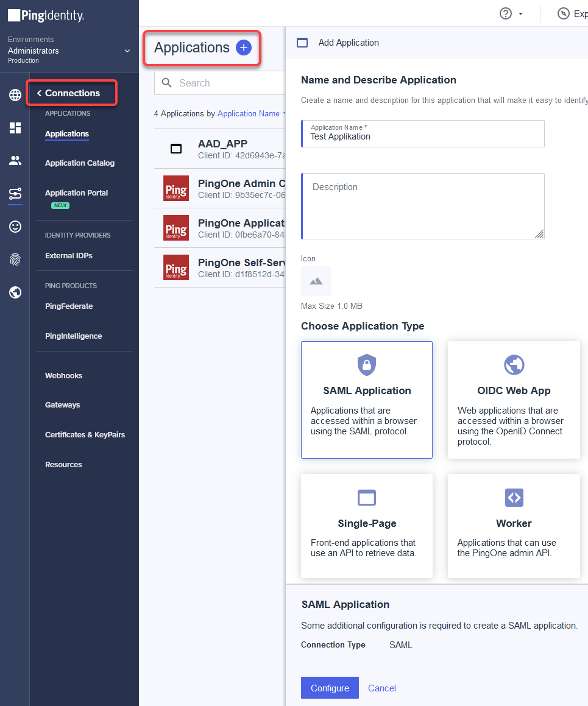Open the Experiences smiley face icon
The image size is (588, 706).
[15, 227]
